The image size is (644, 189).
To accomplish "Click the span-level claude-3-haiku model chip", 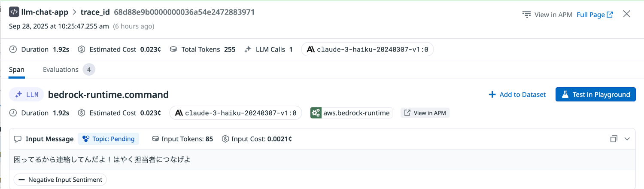I will pos(236,113).
